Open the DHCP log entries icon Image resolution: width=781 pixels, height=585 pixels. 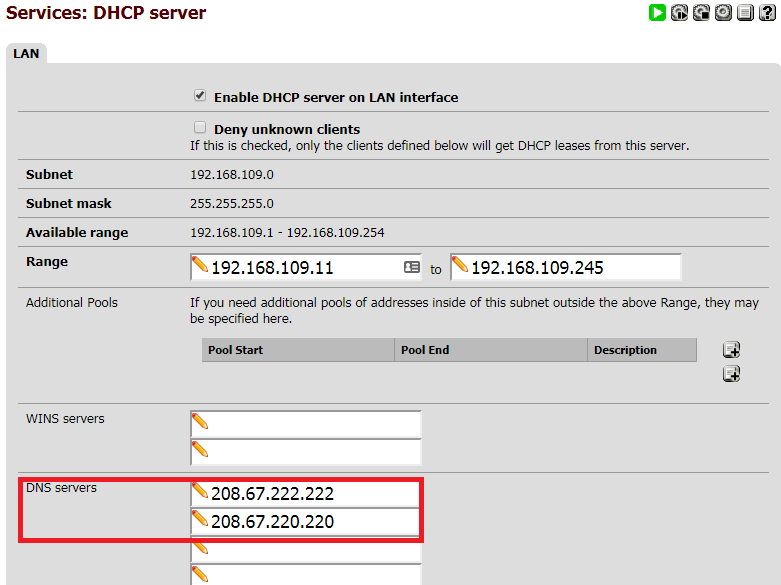click(x=745, y=13)
